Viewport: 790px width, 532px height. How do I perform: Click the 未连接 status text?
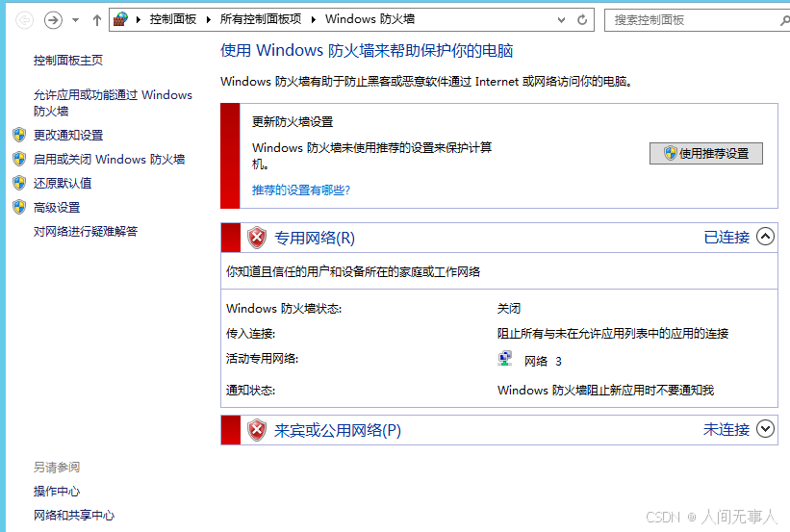pos(726,430)
